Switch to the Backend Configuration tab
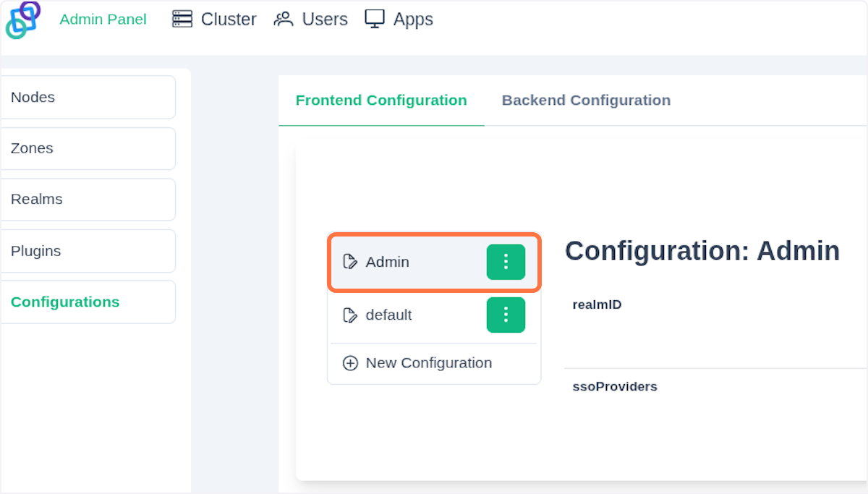This screenshot has width=868, height=494. (586, 101)
